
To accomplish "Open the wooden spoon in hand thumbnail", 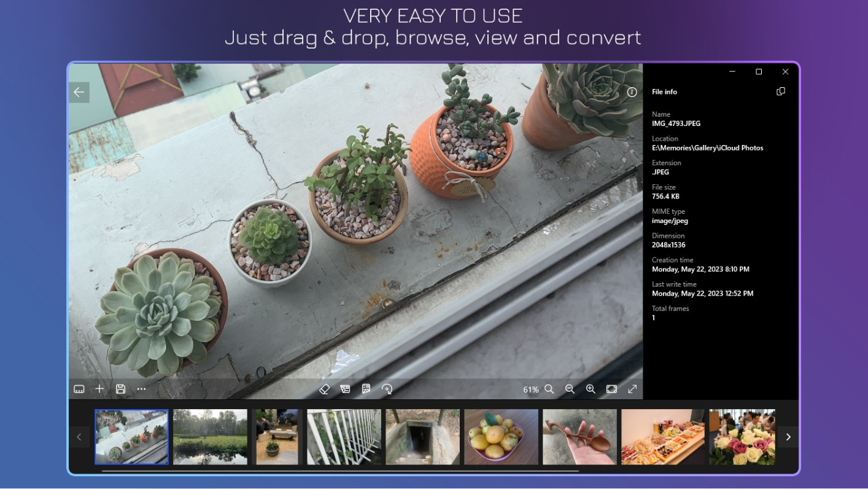I will tap(579, 437).
